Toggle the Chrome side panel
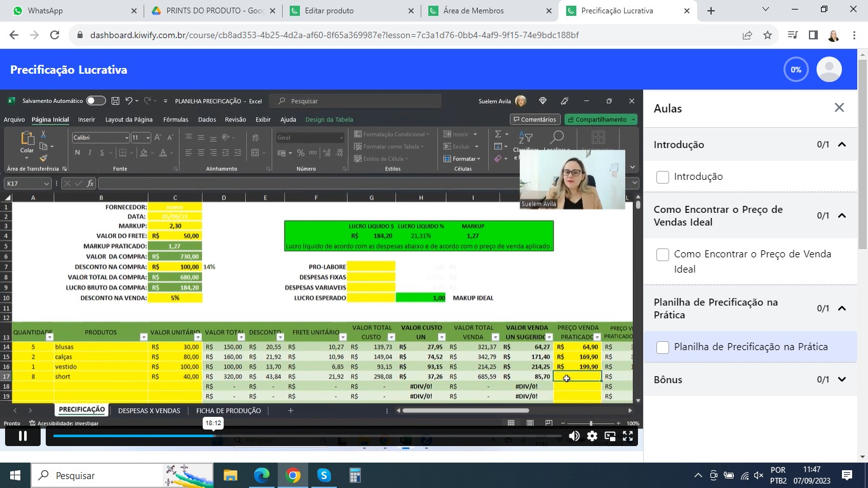Image resolution: width=868 pixels, height=488 pixels. (x=813, y=35)
